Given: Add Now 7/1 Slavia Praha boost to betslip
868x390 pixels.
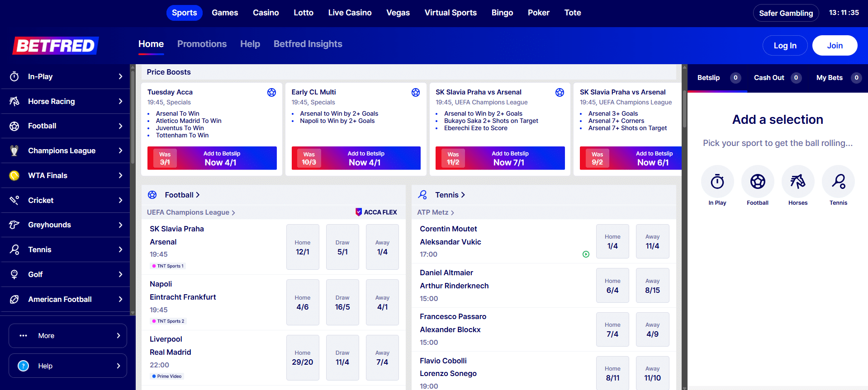Looking at the screenshot, I should point(500,158).
